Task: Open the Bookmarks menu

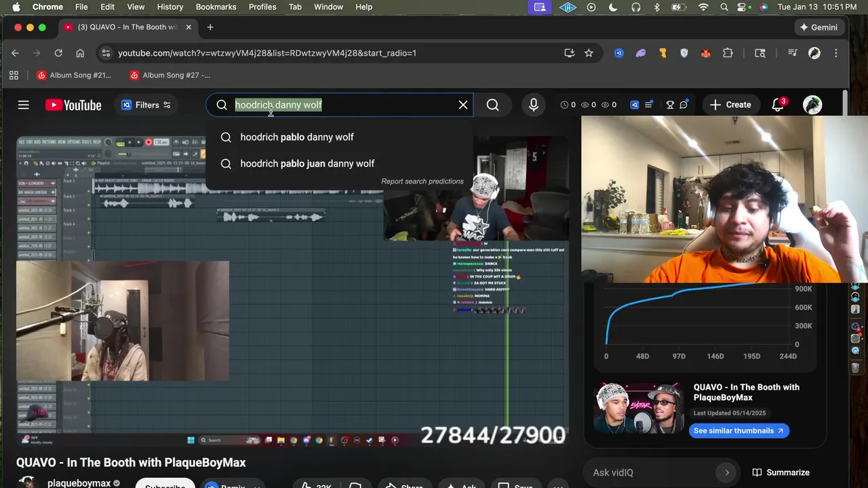Action: tap(216, 7)
